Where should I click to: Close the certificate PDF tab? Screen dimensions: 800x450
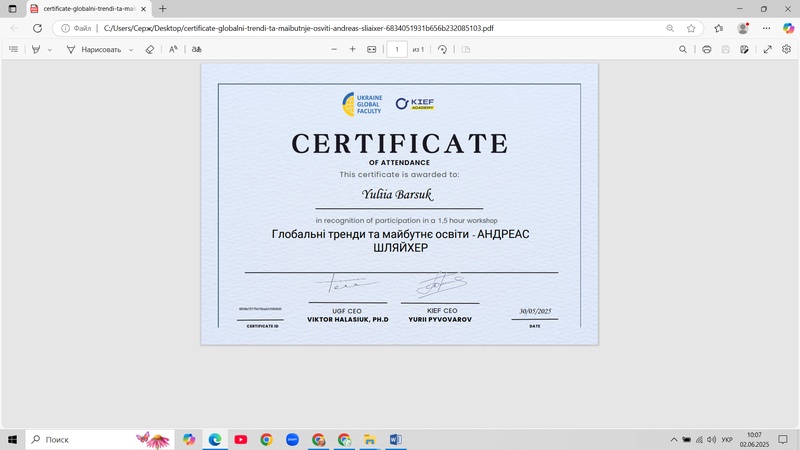[143, 9]
